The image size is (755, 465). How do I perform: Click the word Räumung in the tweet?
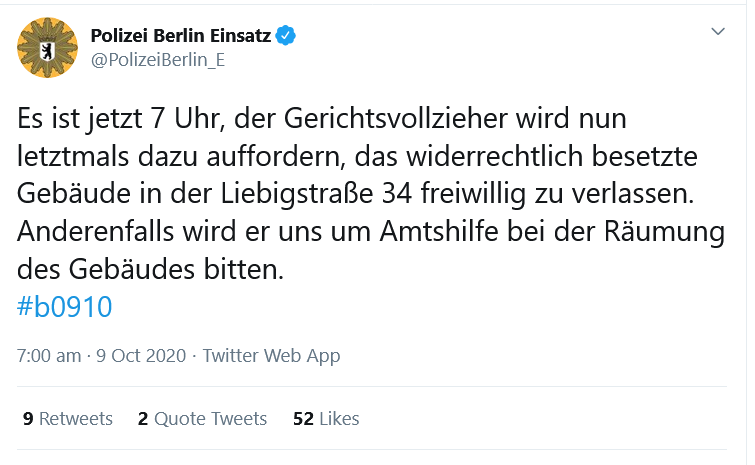click(664, 233)
